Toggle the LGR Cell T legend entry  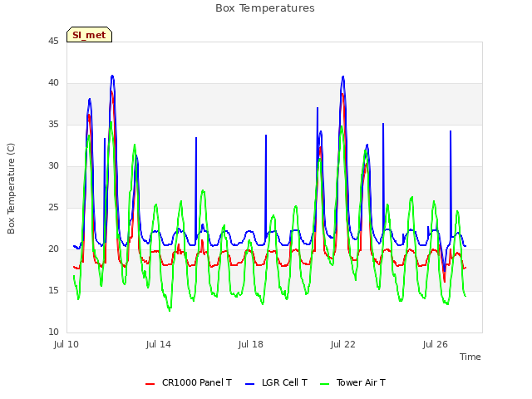[x=276, y=382]
